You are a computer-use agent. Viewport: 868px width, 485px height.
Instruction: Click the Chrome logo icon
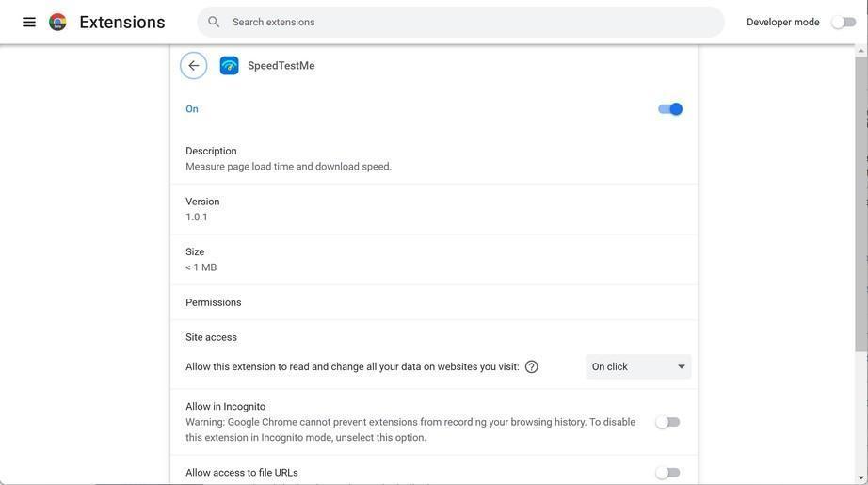pos(57,22)
